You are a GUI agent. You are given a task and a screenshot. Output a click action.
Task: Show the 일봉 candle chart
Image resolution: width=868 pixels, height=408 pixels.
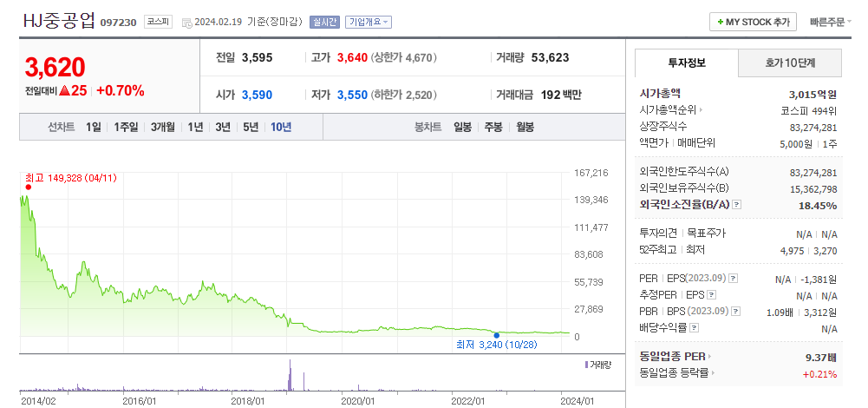point(463,127)
